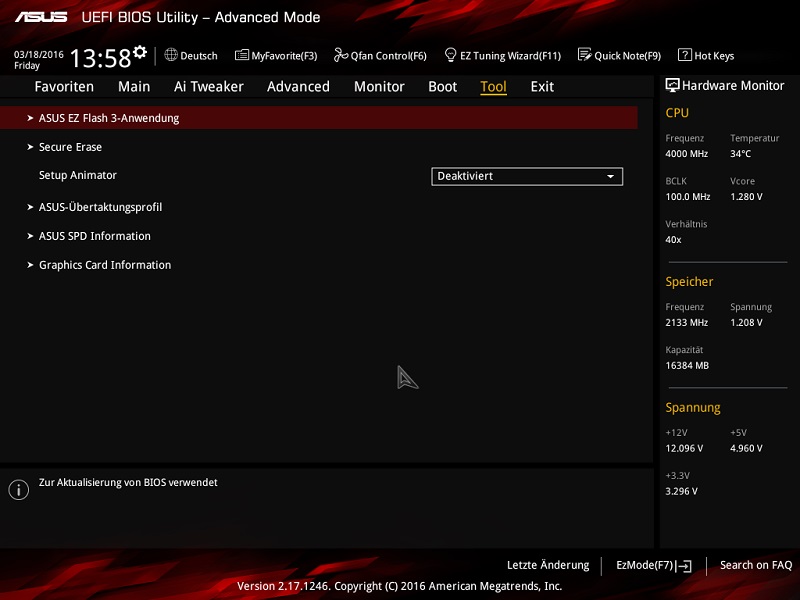Open the Deutsch language selector
This screenshot has width=800, height=600.
[191, 55]
